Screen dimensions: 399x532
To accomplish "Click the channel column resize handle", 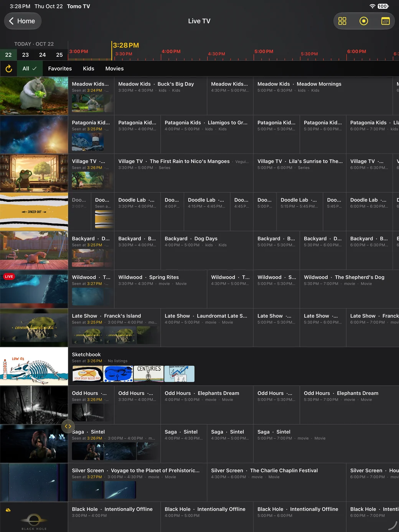I will pos(68,426).
